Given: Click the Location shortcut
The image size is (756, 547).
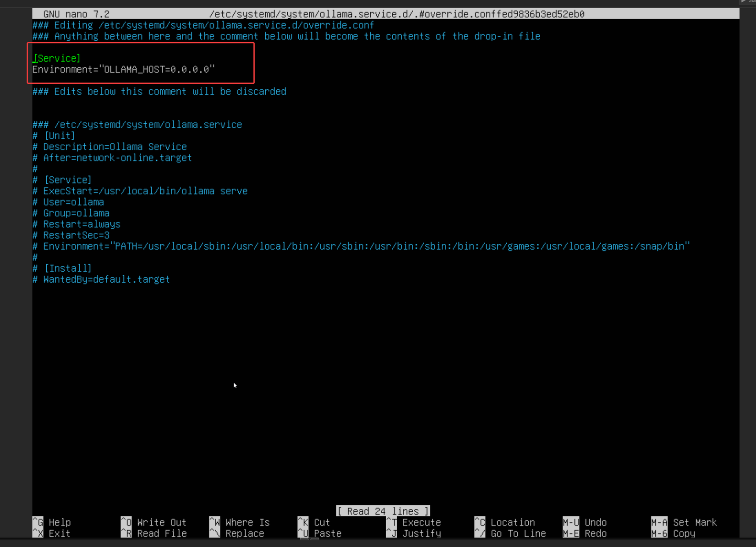Looking at the screenshot, I should click(x=504, y=522).
